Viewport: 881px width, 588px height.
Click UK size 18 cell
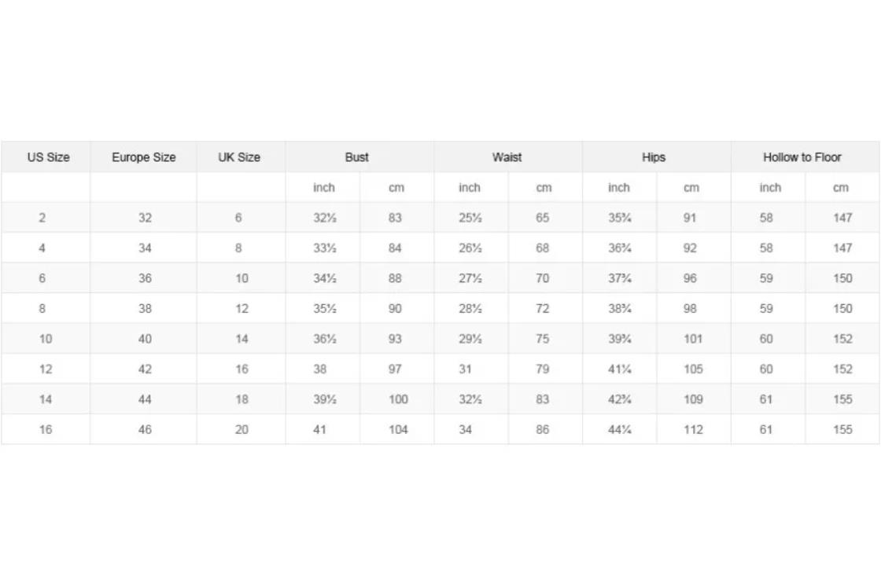pyautogui.click(x=241, y=399)
